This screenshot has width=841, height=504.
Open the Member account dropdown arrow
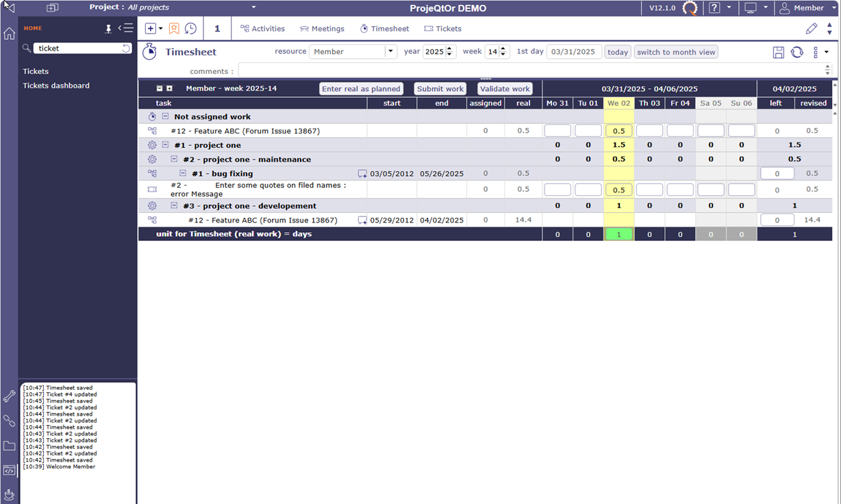point(833,8)
